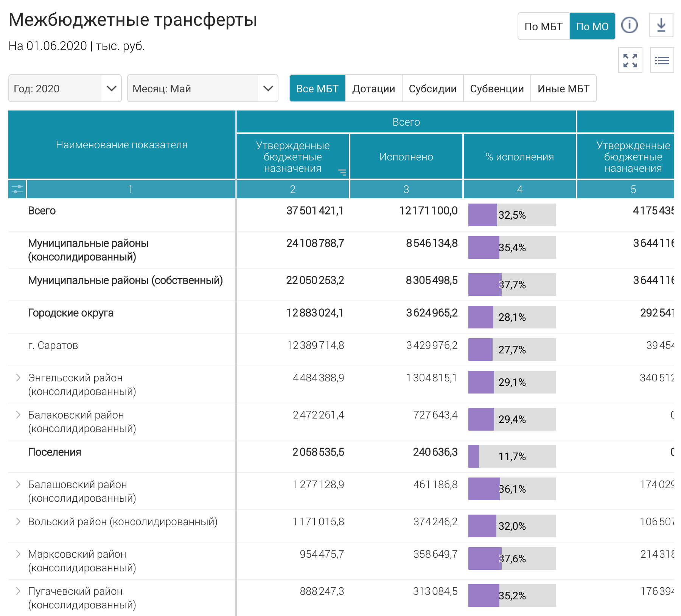Image resolution: width=681 pixels, height=616 pixels.
Task: Click sort icon in Утвержденные бюджетные назначения header
Action: (x=342, y=173)
